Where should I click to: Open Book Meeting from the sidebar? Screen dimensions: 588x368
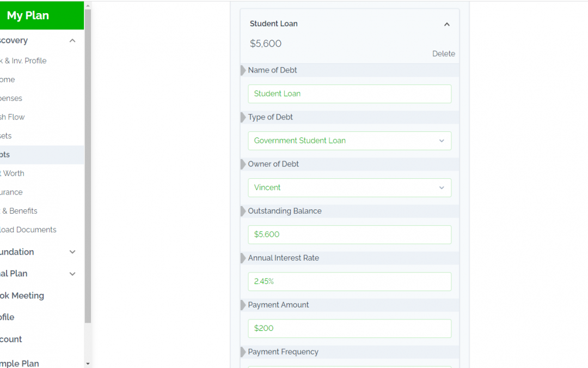point(22,296)
